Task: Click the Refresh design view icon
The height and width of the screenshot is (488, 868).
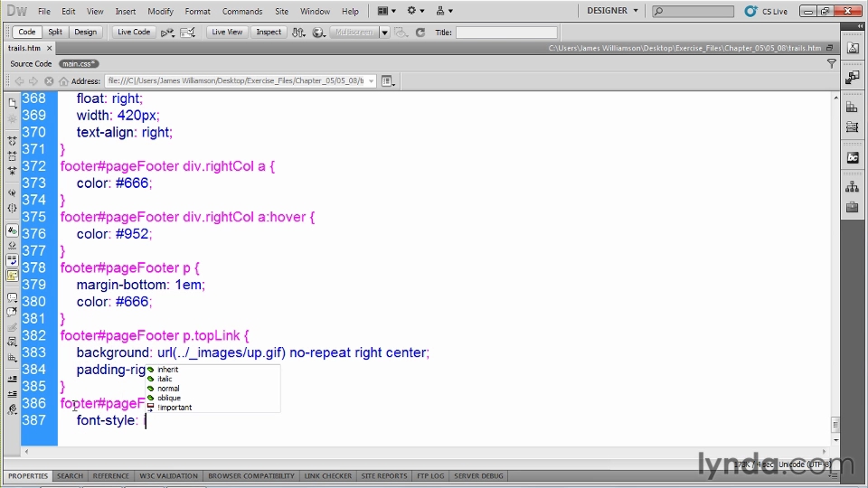Action: [x=420, y=33]
